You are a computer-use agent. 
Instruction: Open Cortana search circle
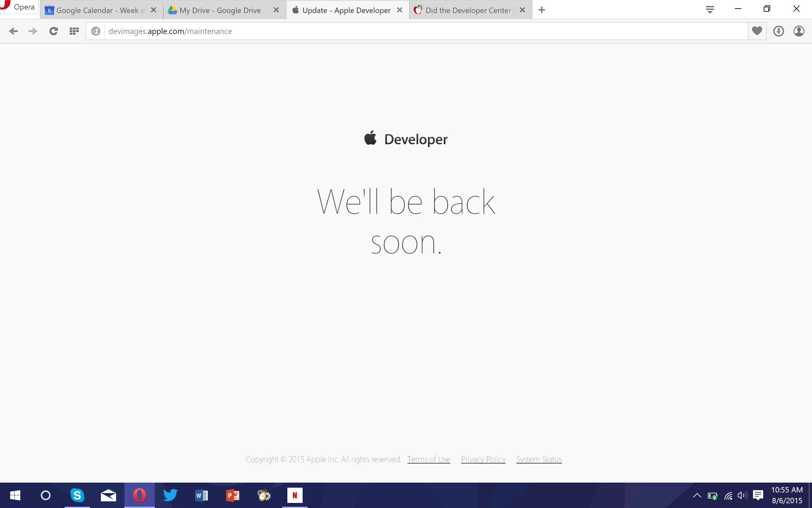[x=46, y=495]
